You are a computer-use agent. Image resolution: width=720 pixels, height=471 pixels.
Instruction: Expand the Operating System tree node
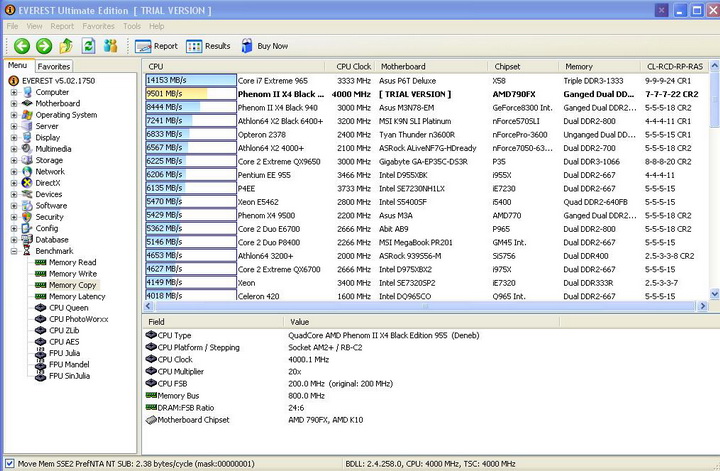click(14, 115)
